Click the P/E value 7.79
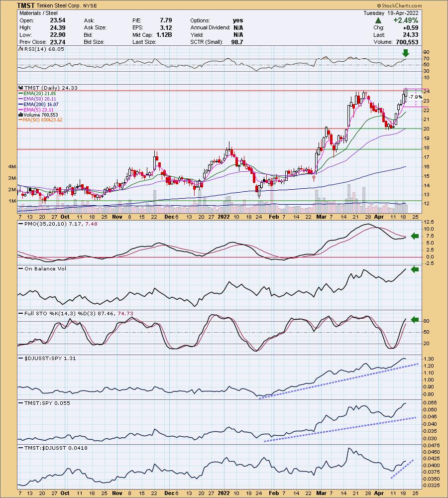 tap(166, 20)
